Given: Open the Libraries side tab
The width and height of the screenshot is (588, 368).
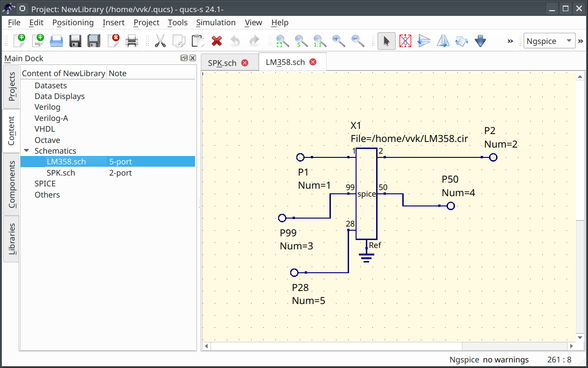Looking at the screenshot, I should click(11, 239).
